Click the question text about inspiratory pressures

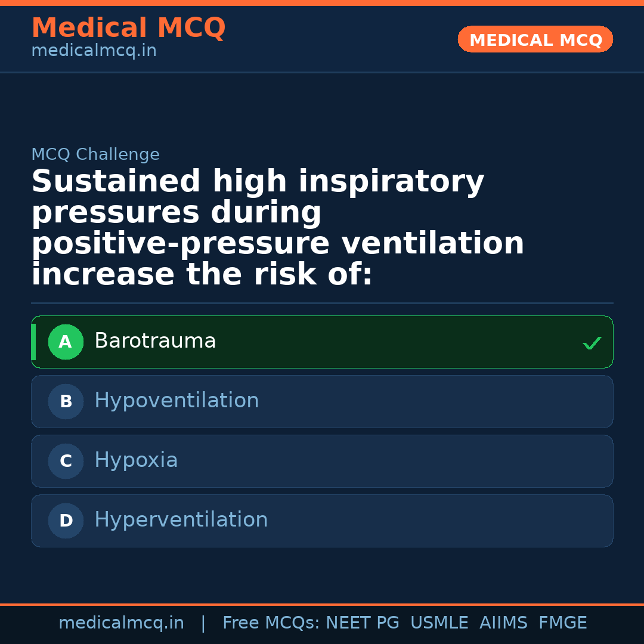277,228
